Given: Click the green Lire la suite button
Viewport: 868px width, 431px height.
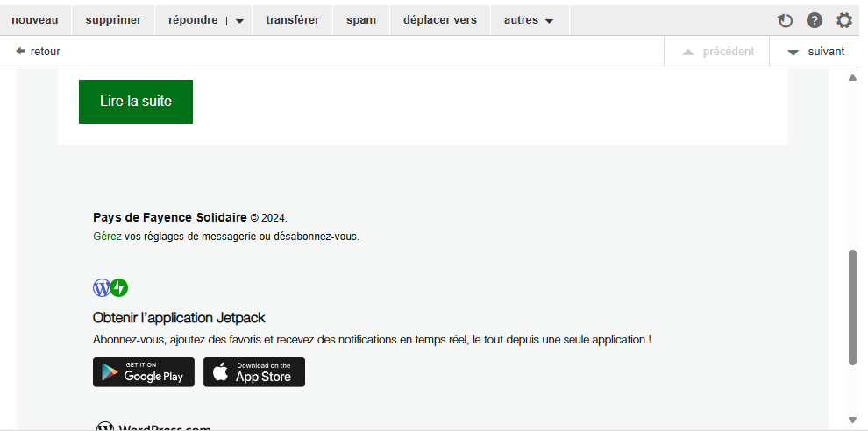Looking at the screenshot, I should (x=136, y=102).
